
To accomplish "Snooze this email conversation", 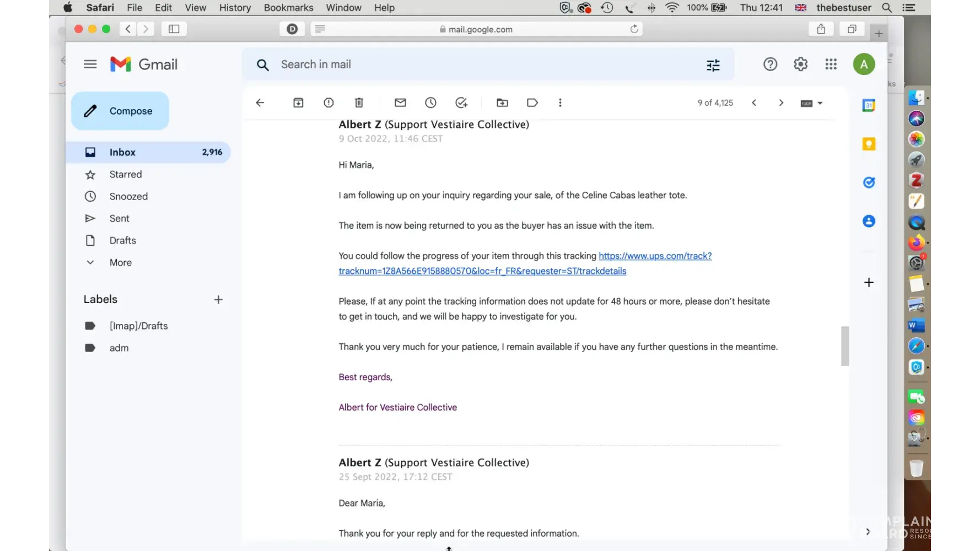I will 430,102.
